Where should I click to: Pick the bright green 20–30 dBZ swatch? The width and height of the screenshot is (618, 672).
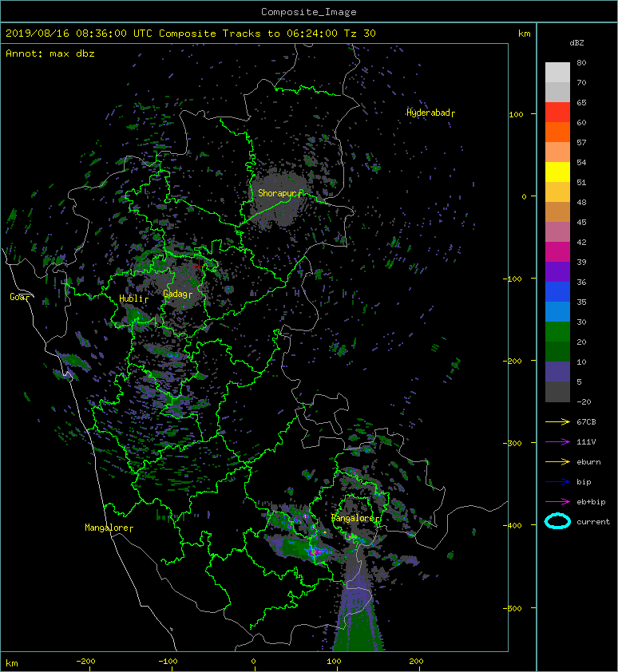pos(557,332)
